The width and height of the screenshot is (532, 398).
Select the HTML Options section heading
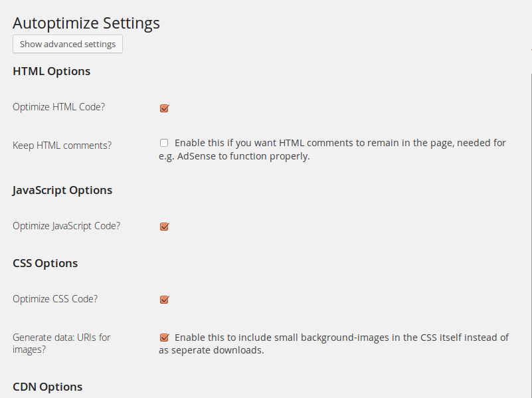(51, 71)
